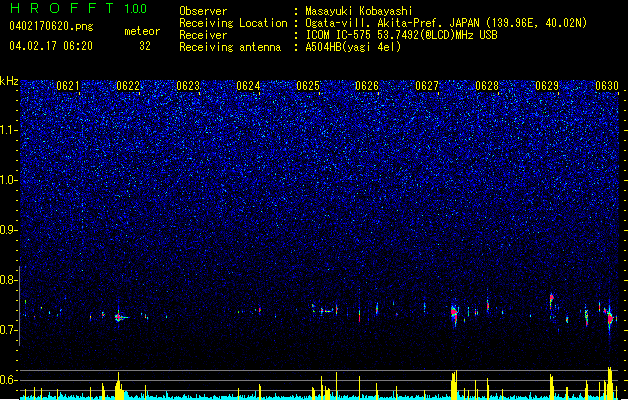
Task: Click the 0624 time marker
Action: (248, 86)
